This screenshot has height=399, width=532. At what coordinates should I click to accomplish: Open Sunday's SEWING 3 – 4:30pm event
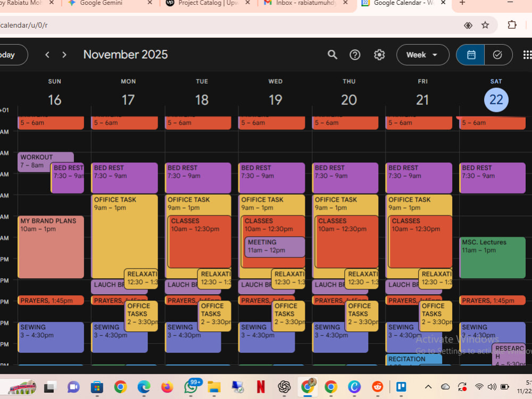(51, 337)
